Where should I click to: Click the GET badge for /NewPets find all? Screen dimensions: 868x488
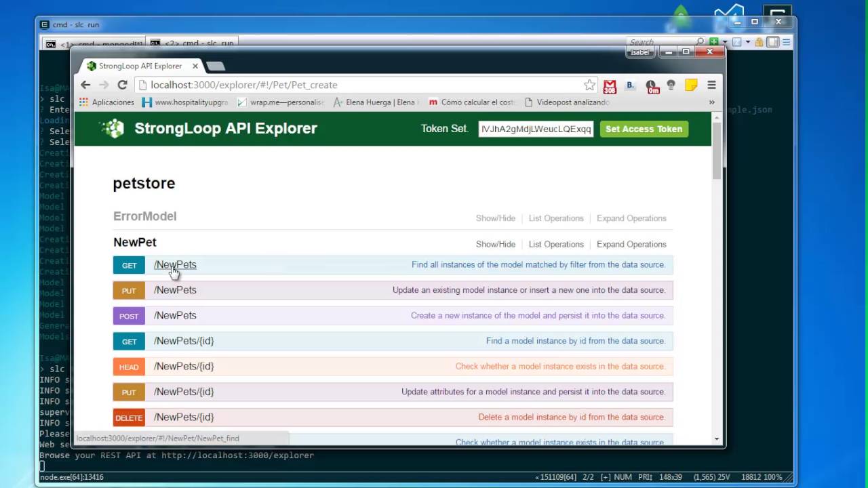click(x=129, y=265)
